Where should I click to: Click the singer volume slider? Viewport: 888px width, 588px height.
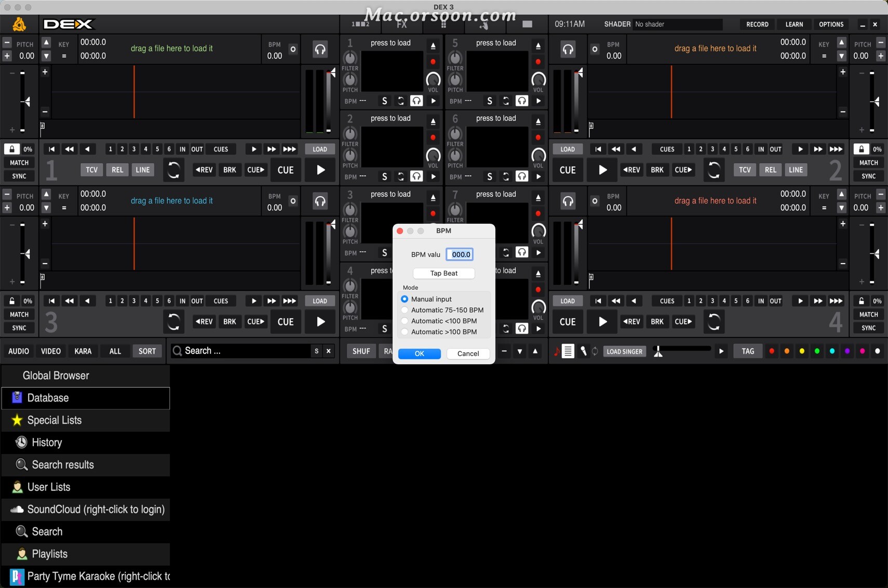point(681,349)
